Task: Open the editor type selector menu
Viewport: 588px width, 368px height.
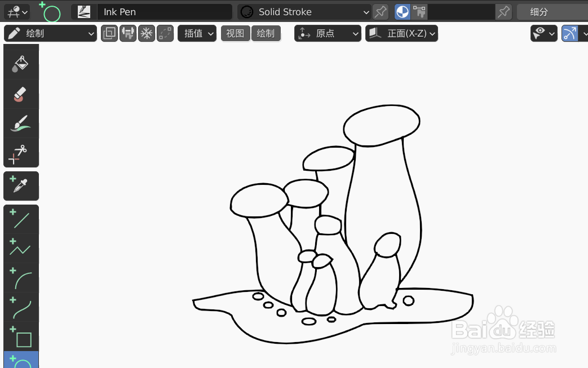Action: click(x=16, y=11)
